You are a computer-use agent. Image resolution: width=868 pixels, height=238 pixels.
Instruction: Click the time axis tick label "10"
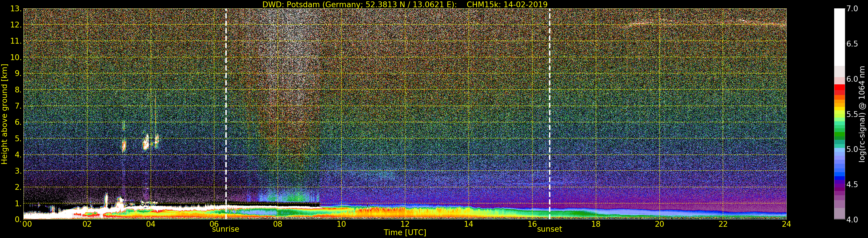[341, 224]
